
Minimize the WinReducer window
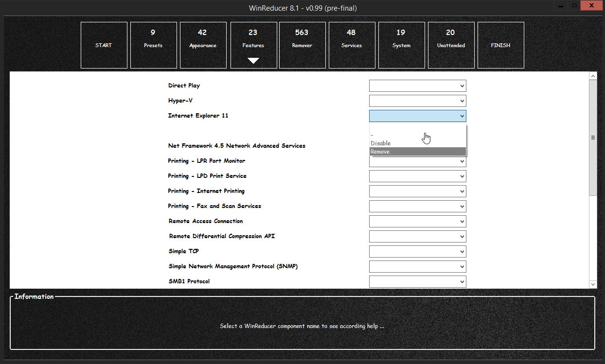click(x=561, y=5)
